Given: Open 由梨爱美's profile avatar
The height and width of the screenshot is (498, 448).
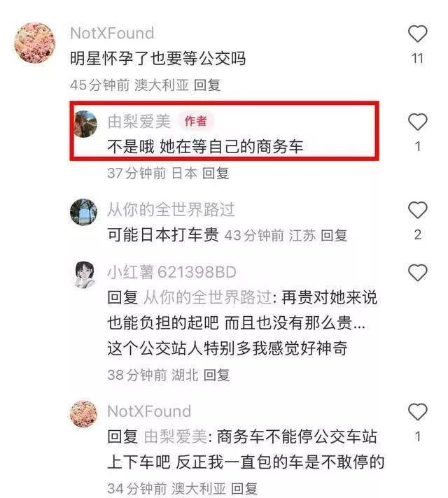Looking at the screenshot, I should pyautogui.click(x=85, y=124).
